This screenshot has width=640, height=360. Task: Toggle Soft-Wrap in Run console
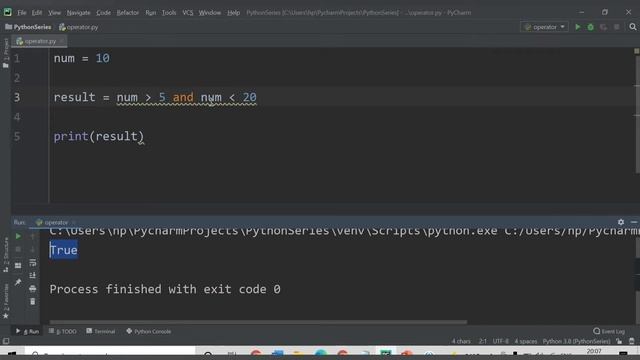(x=33, y=262)
